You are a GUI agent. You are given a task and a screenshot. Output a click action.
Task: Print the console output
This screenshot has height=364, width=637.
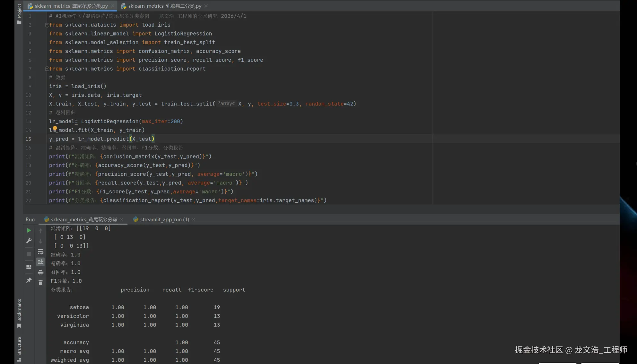tap(40, 273)
